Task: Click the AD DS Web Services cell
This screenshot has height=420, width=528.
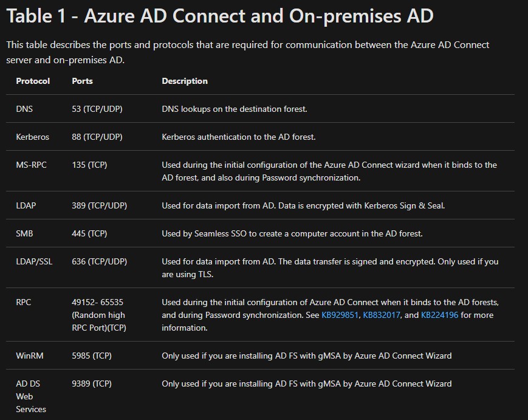Action: click(30, 396)
